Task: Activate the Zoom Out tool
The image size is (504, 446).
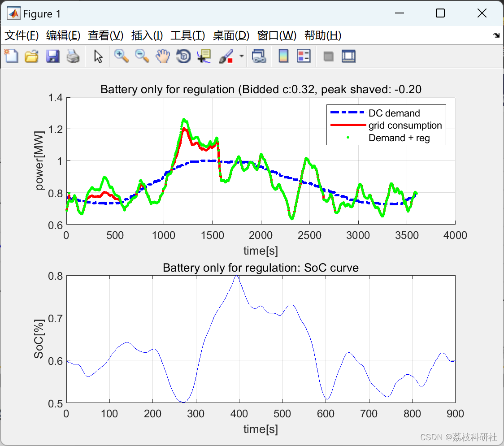Action: coord(142,56)
